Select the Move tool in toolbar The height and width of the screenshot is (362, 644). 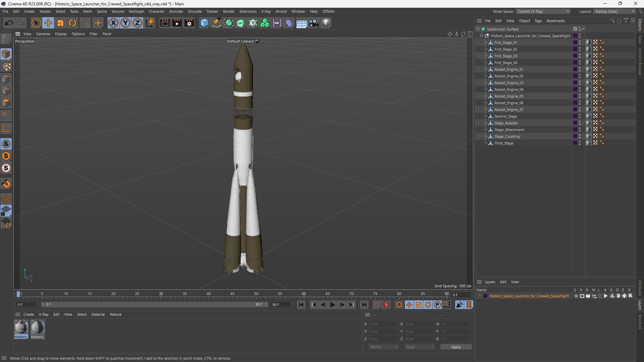coord(48,23)
